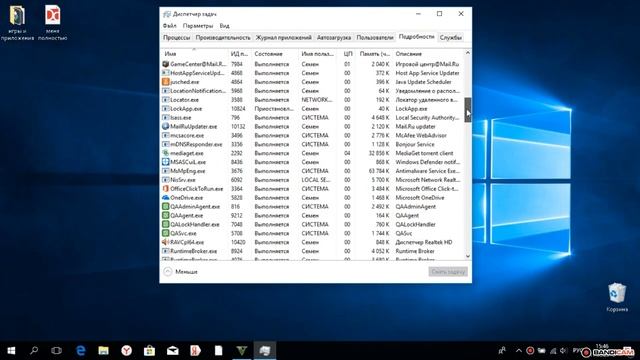Select the mDNSResponder.exe row

point(313,144)
